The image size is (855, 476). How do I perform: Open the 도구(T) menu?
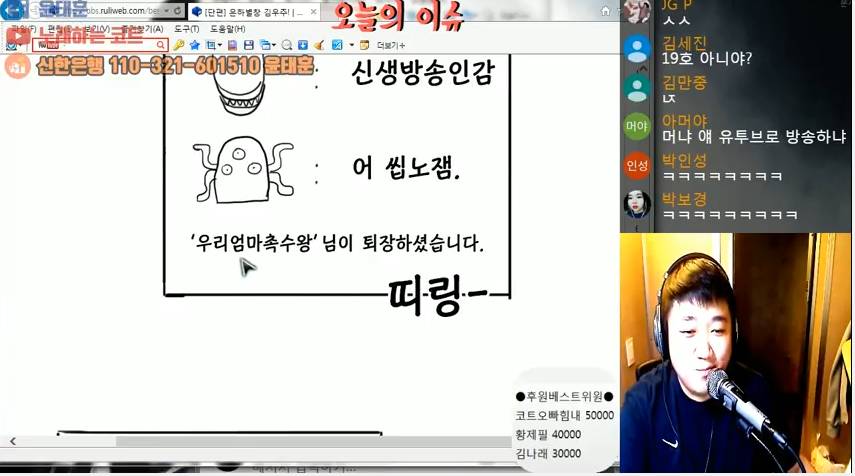[x=186, y=29]
